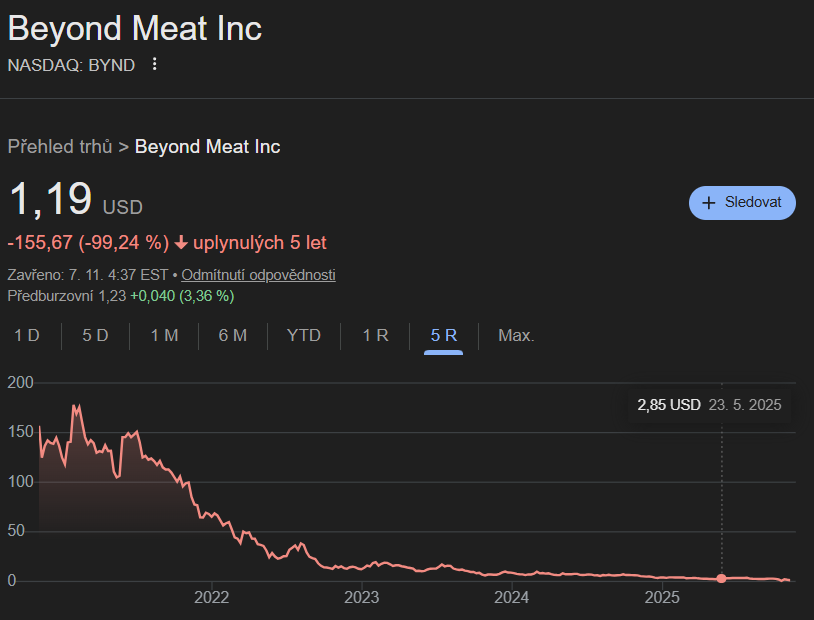Click the chart data point at 23. 5. 2025

[x=722, y=578]
